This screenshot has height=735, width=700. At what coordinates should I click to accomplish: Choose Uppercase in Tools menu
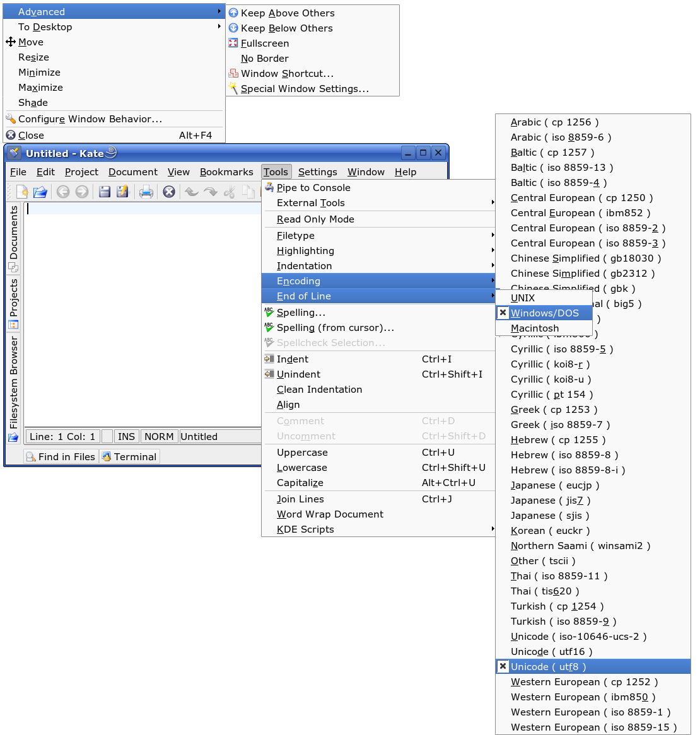tap(378, 453)
